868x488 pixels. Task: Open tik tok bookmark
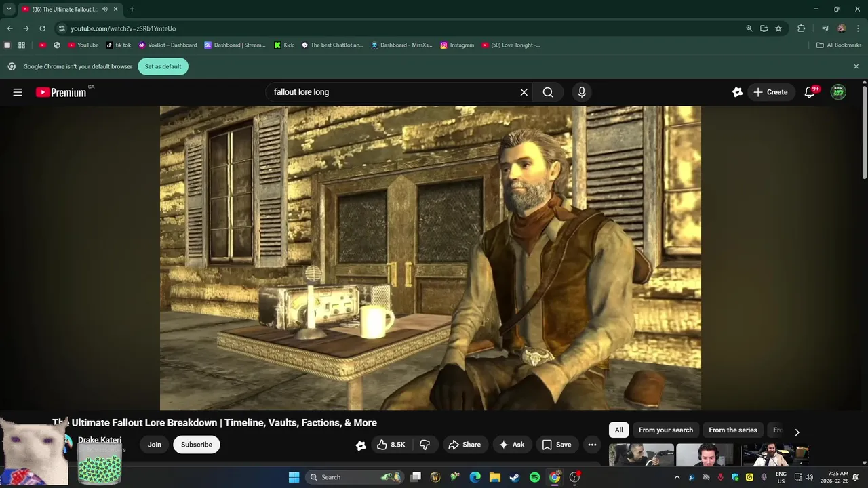[118, 45]
